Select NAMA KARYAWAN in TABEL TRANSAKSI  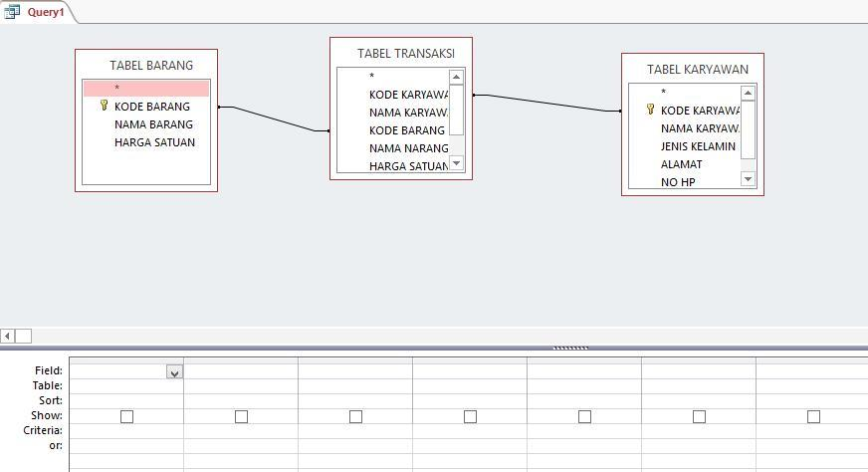click(408, 113)
